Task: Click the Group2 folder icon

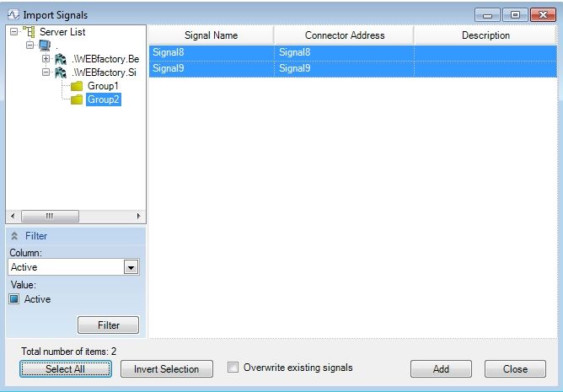Action: point(77,99)
